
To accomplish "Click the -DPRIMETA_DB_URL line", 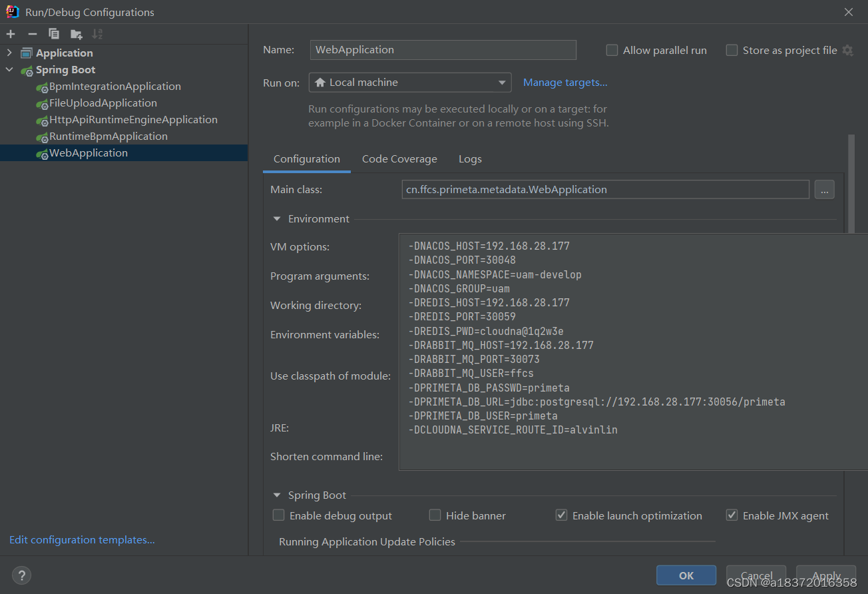I will (x=596, y=402).
